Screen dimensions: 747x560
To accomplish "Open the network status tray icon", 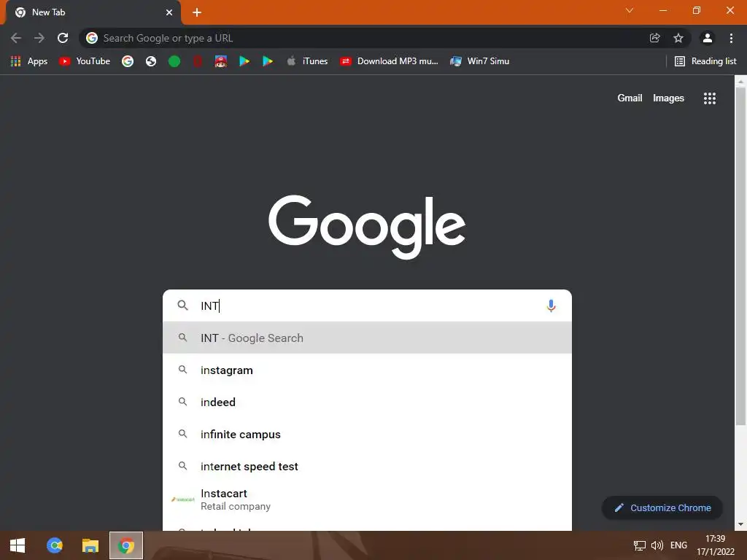I will (639, 545).
